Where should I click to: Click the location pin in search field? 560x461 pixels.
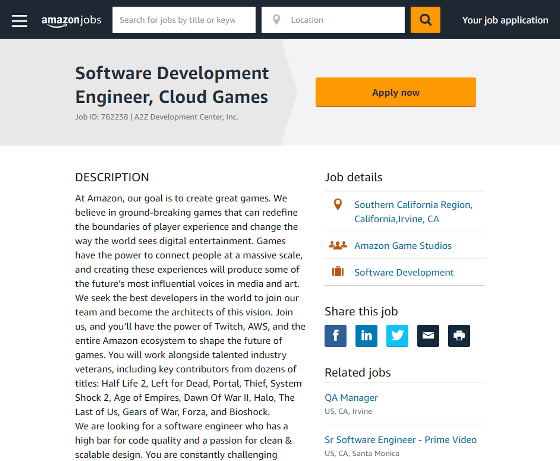(x=276, y=20)
